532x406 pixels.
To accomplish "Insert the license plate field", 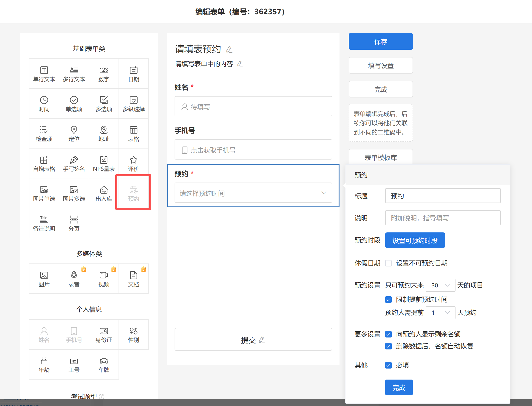I will pos(104,364).
